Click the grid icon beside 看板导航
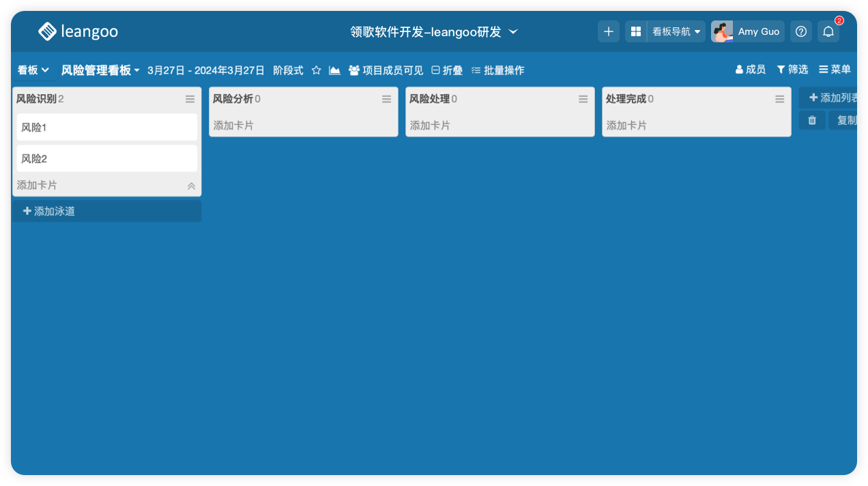Viewport: 868px width, 486px height. (x=635, y=31)
